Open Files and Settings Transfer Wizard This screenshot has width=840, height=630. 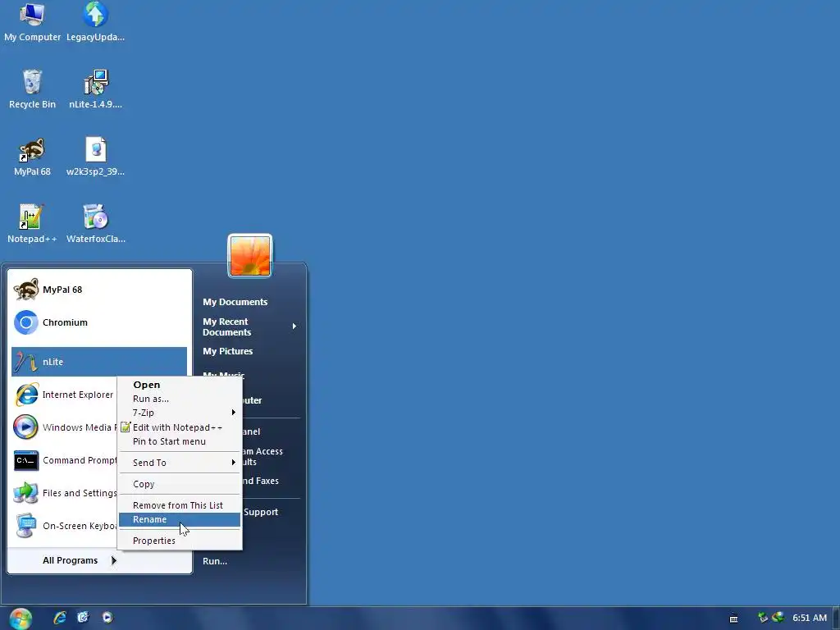pos(64,493)
